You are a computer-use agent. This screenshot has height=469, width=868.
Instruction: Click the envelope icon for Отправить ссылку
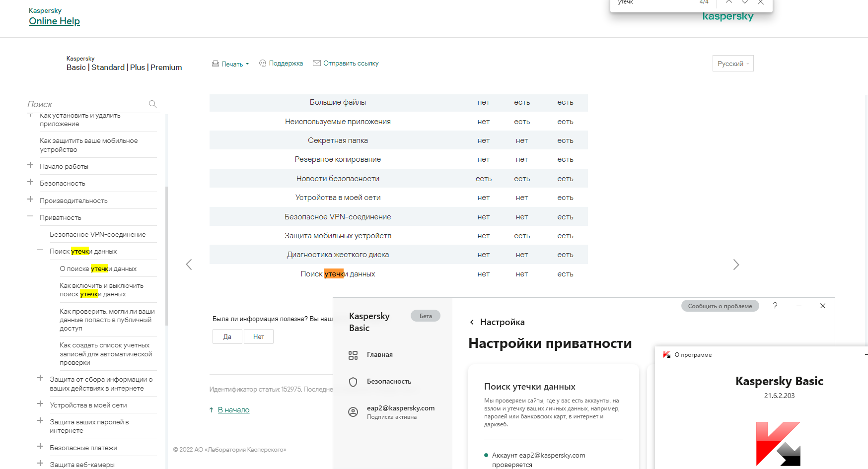coord(317,63)
